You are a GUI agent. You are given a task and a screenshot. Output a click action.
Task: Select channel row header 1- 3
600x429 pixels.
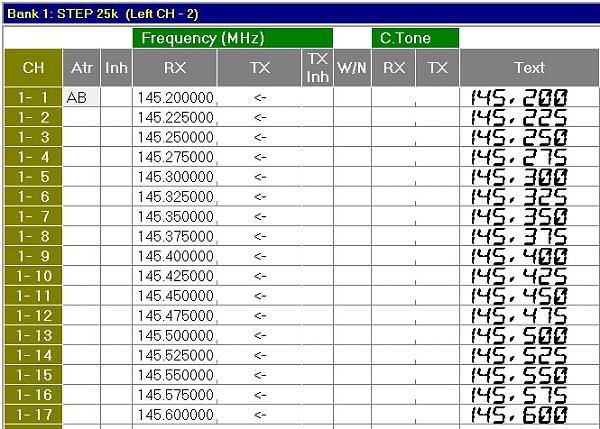[33, 137]
